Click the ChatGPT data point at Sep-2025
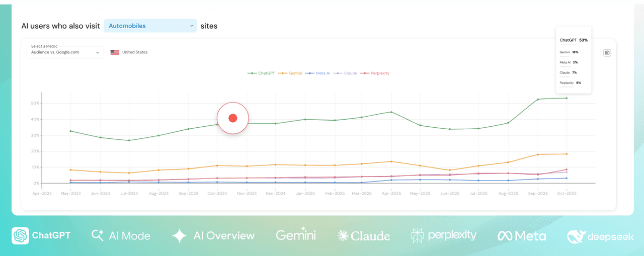The image size is (644, 256). [x=538, y=99]
